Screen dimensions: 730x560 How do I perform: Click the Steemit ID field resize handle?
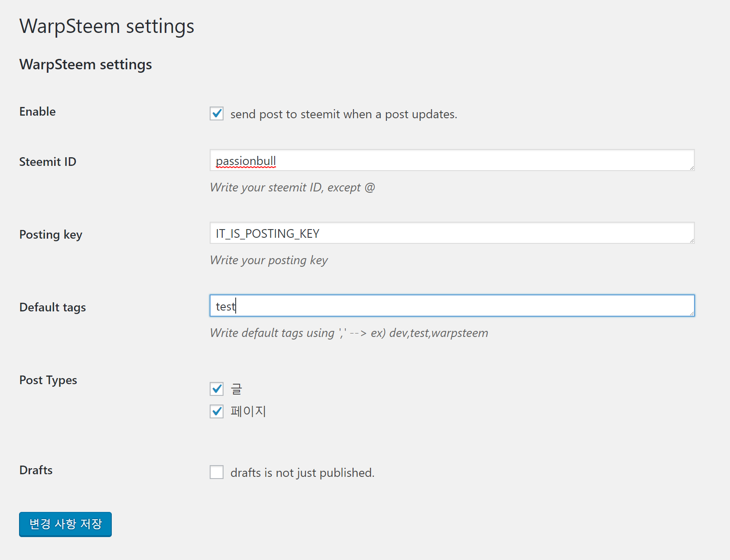coord(691,168)
